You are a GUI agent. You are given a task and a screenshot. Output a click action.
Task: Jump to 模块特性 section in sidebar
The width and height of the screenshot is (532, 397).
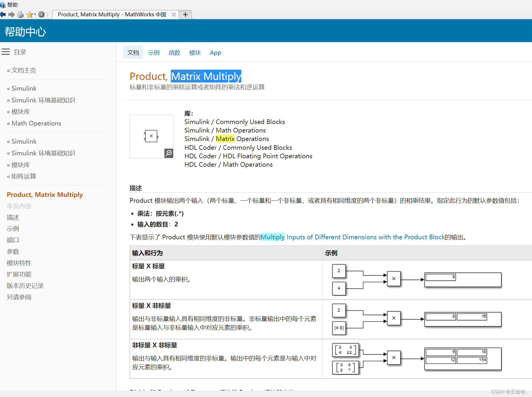[19, 263]
